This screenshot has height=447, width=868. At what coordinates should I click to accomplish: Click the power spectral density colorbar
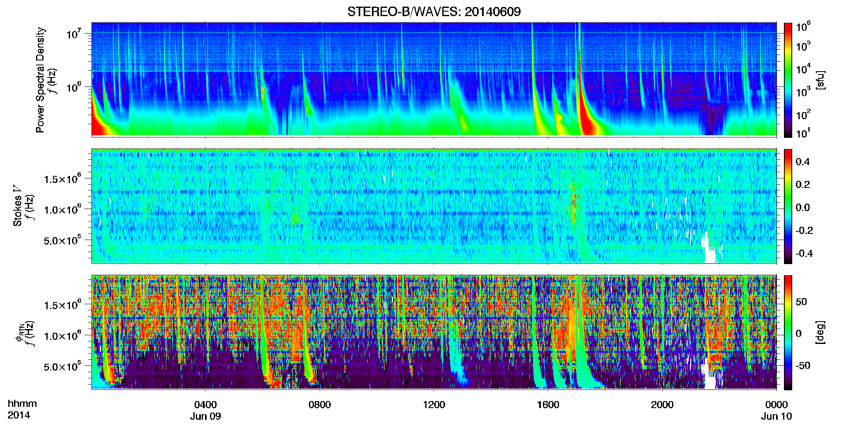pyautogui.click(x=788, y=80)
